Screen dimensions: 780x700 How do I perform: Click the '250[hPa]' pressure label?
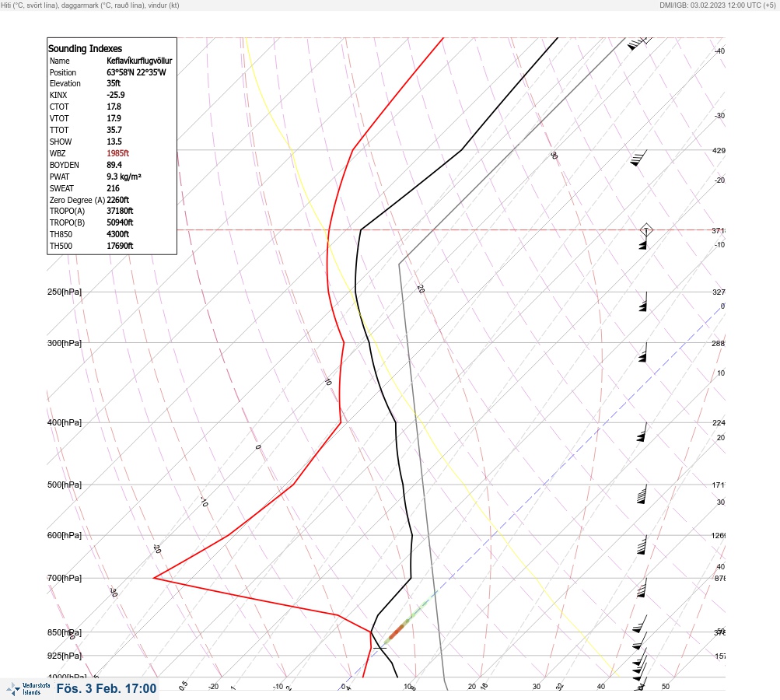click(65, 292)
